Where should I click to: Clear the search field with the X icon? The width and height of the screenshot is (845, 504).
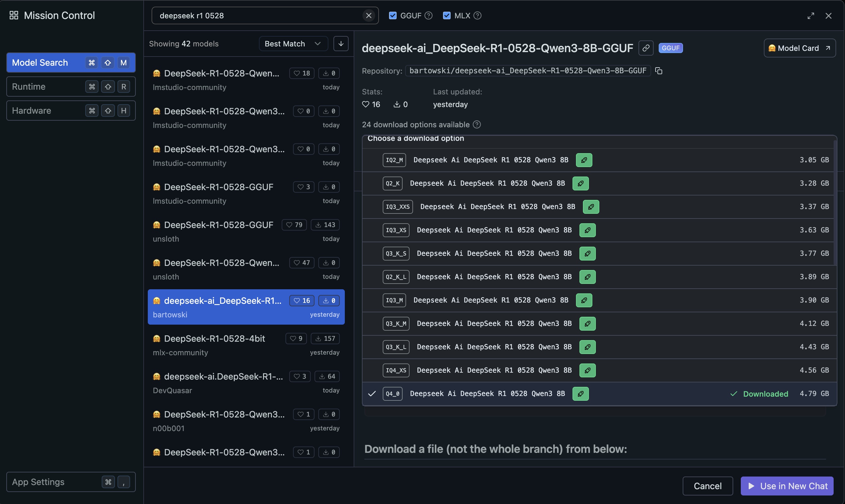(369, 15)
